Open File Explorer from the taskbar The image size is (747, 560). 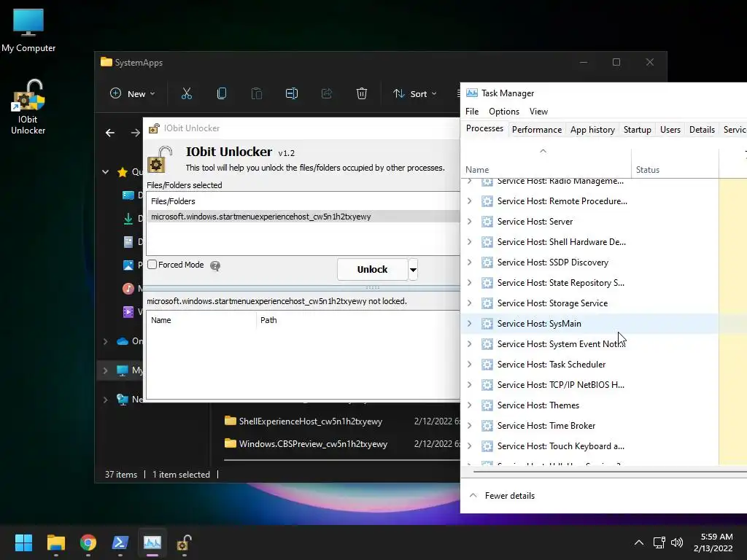55,542
